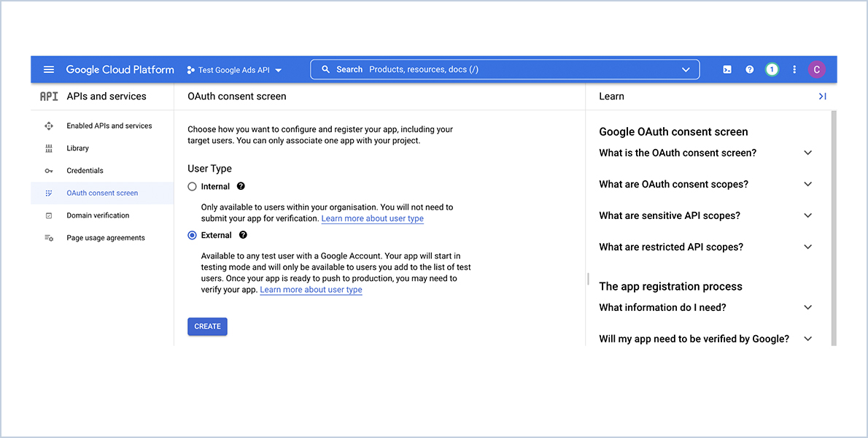Activate Cloud Shell from the top bar
The height and width of the screenshot is (438, 868).
pos(726,69)
